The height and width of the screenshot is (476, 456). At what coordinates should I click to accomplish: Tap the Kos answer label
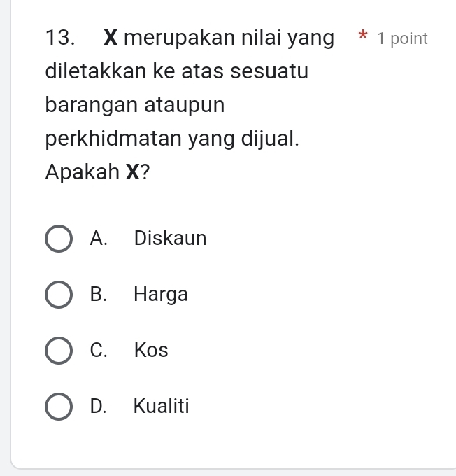click(x=151, y=350)
